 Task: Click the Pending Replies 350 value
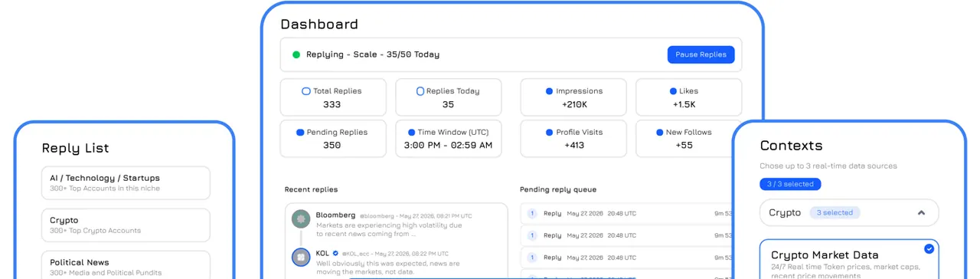tap(332, 146)
